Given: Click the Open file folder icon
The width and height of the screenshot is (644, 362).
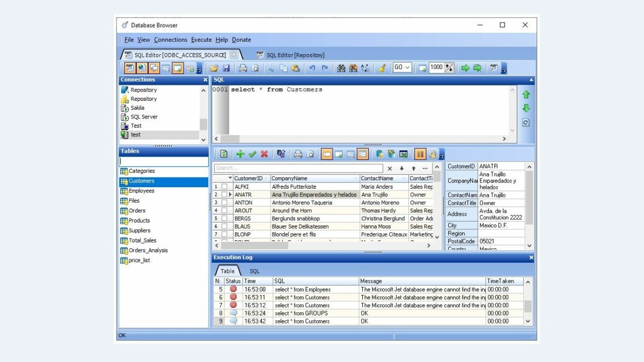Looking at the screenshot, I should click(214, 68).
